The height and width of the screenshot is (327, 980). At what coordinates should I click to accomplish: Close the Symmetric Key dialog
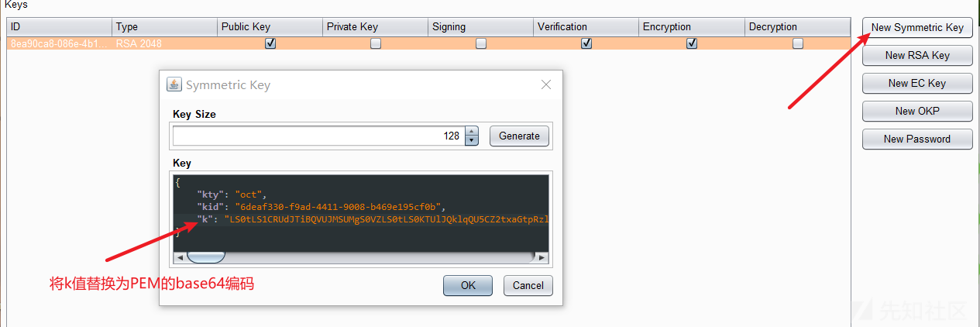point(545,84)
